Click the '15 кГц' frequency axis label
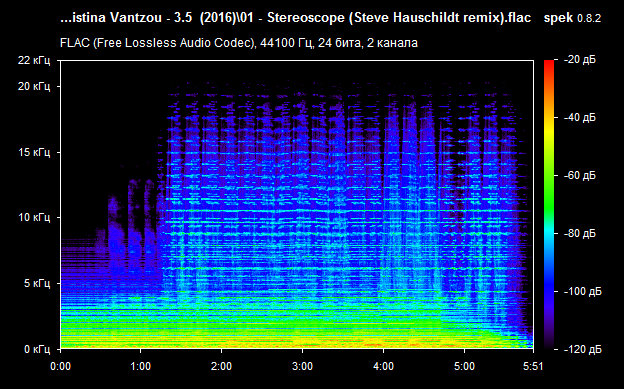Image resolution: width=624 pixels, height=389 pixels. [x=34, y=152]
